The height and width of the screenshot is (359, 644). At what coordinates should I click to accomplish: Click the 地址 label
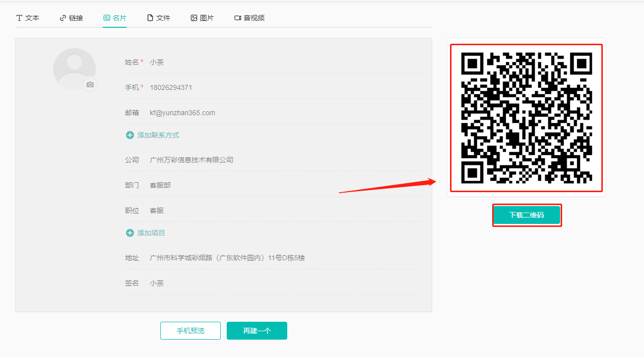click(132, 258)
